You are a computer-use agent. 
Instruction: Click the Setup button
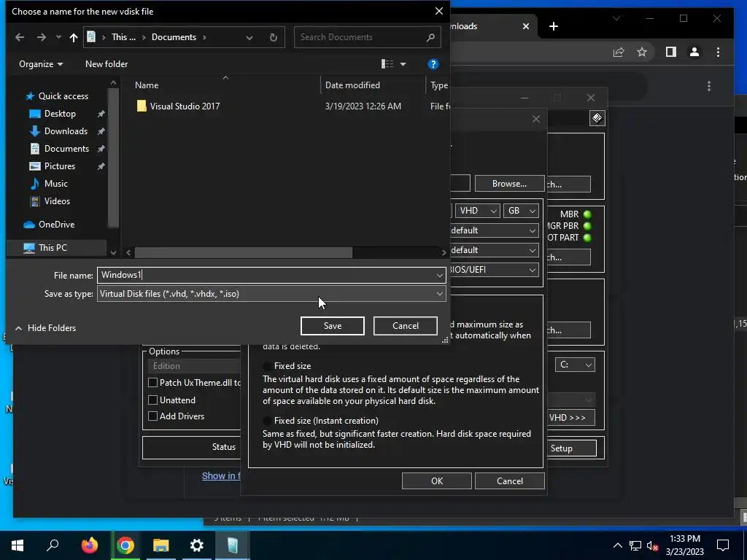point(572,448)
